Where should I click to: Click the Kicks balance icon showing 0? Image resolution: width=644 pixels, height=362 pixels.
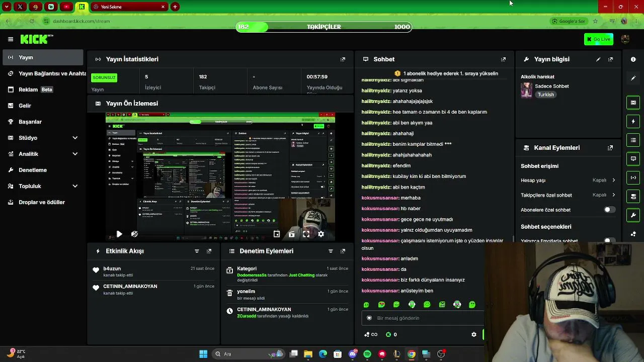point(391,334)
